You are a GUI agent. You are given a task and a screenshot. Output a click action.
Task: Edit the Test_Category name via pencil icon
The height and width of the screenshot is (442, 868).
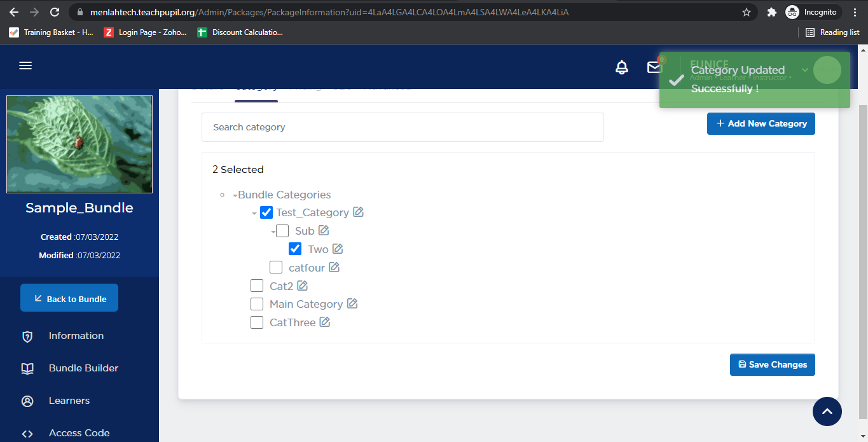(x=359, y=212)
